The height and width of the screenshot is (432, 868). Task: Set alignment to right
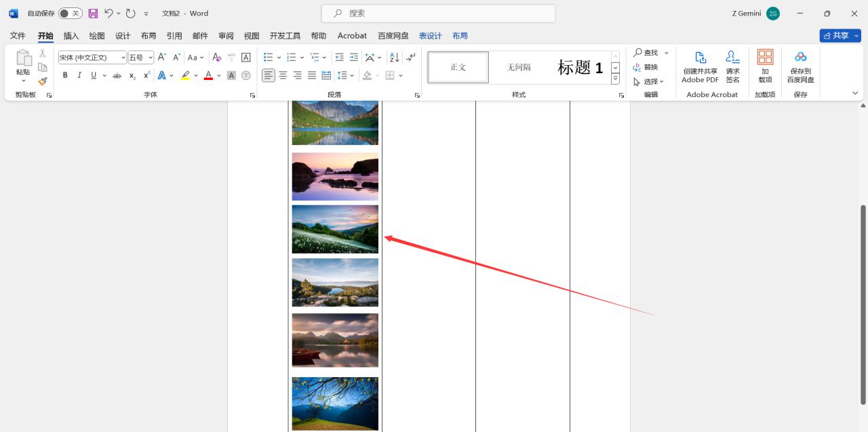[x=297, y=75]
